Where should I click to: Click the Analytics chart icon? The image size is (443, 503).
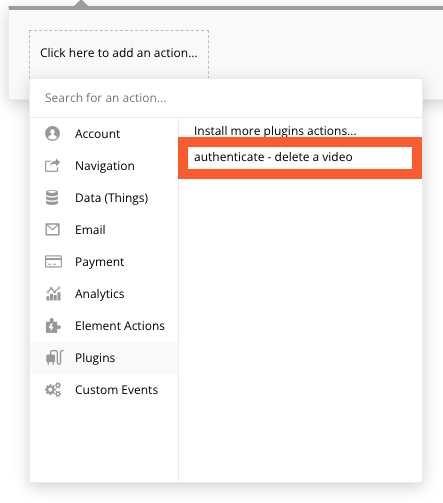point(53,293)
